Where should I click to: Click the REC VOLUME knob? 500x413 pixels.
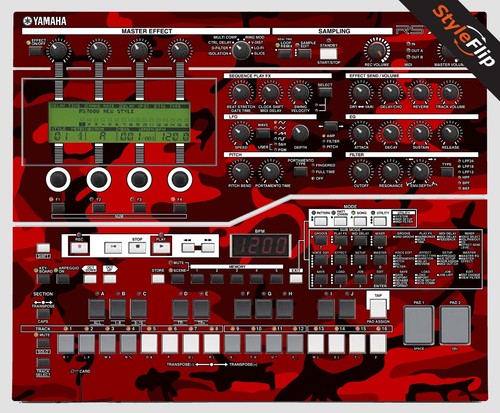pyautogui.click(x=377, y=51)
